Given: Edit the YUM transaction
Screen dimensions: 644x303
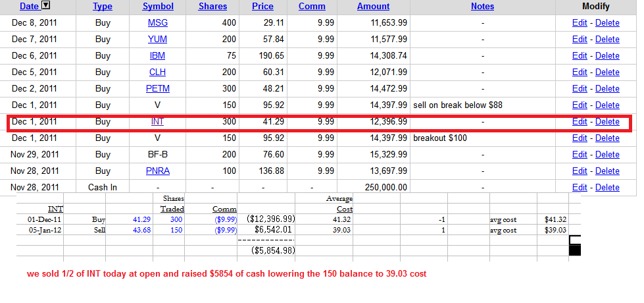Looking at the screenshot, I should pyautogui.click(x=580, y=40).
